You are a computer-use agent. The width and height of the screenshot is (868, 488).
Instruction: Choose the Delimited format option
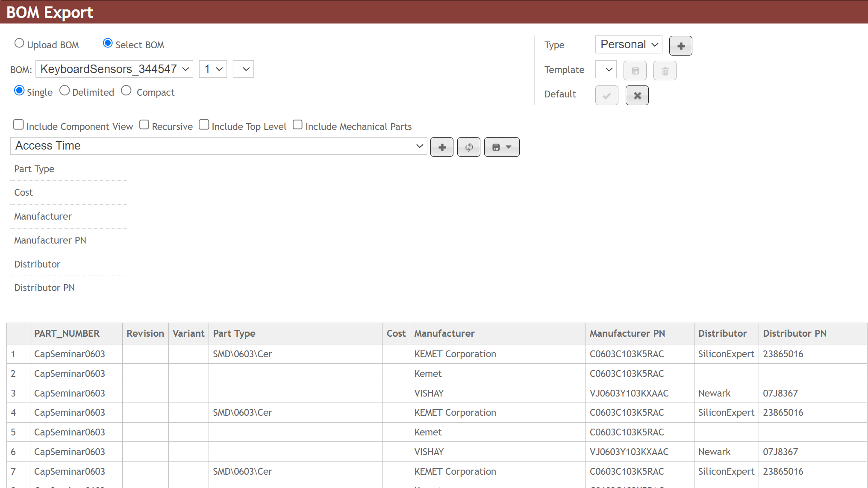click(65, 91)
